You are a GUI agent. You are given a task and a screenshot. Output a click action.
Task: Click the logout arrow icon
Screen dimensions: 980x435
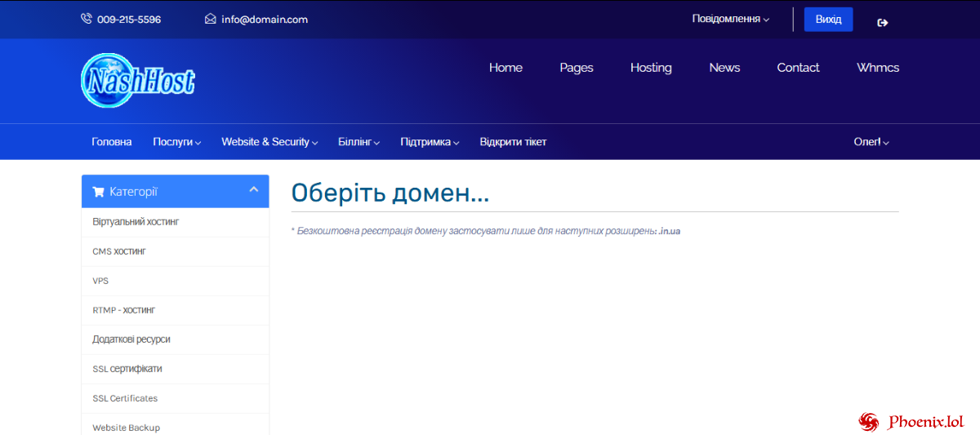882,23
